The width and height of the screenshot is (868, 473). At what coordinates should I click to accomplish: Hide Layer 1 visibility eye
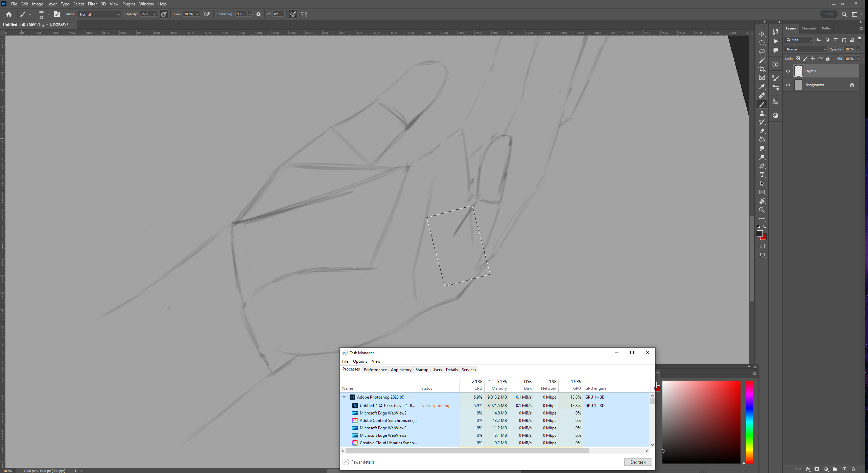[x=788, y=71]
